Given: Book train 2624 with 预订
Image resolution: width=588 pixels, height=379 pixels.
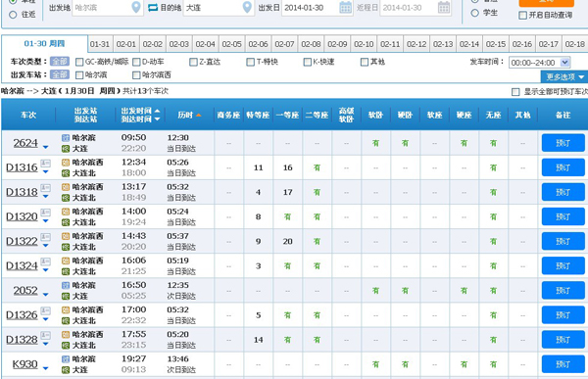Looking at the screenshot, I should point(563,143).
